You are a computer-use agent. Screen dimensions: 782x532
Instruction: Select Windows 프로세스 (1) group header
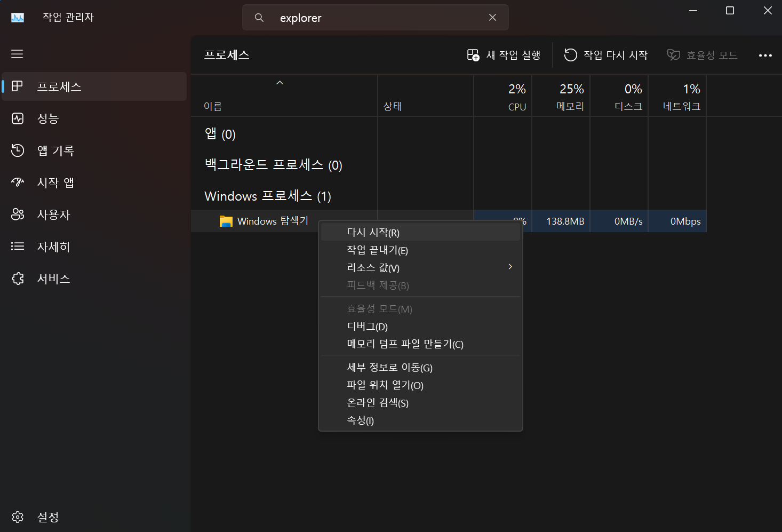point(268,196)
